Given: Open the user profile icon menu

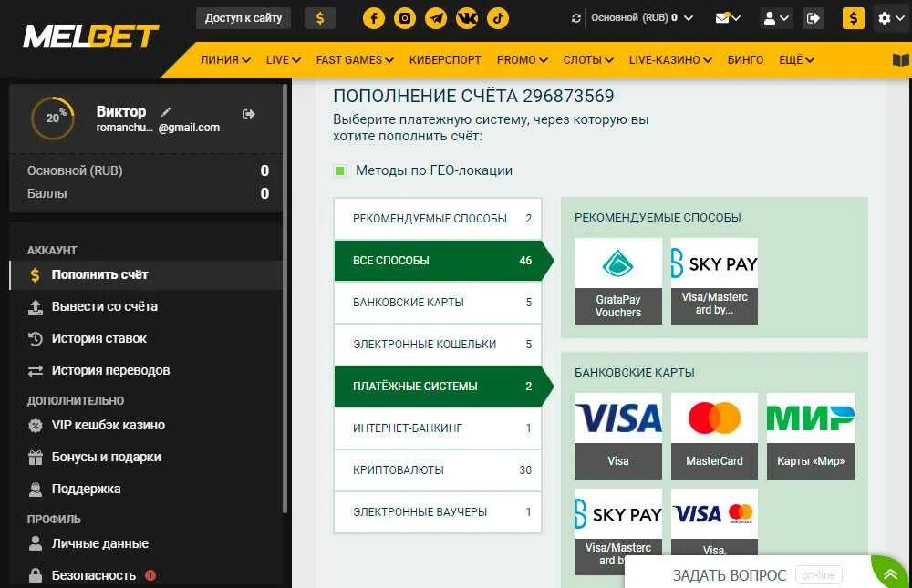Looking at the screenshot, I should [x=776, y=18].
